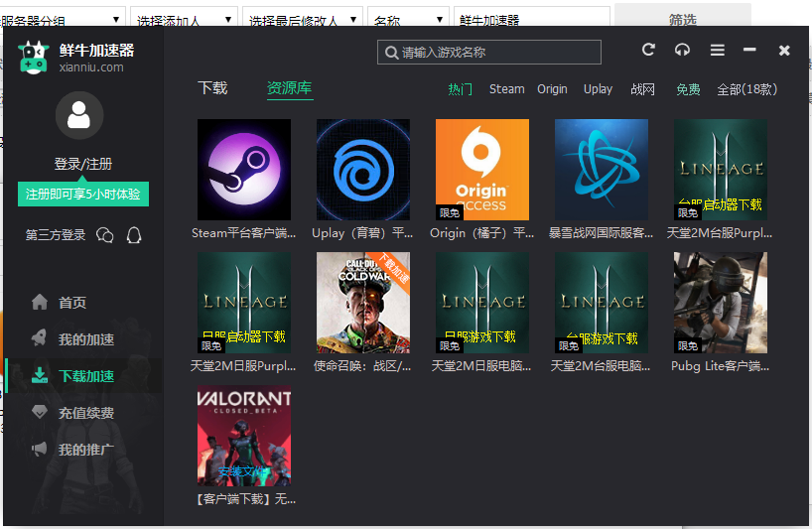The image size is (812, 529).
Task: Click the Pubg Lite客户端 title text
Action: click(721, 366)
